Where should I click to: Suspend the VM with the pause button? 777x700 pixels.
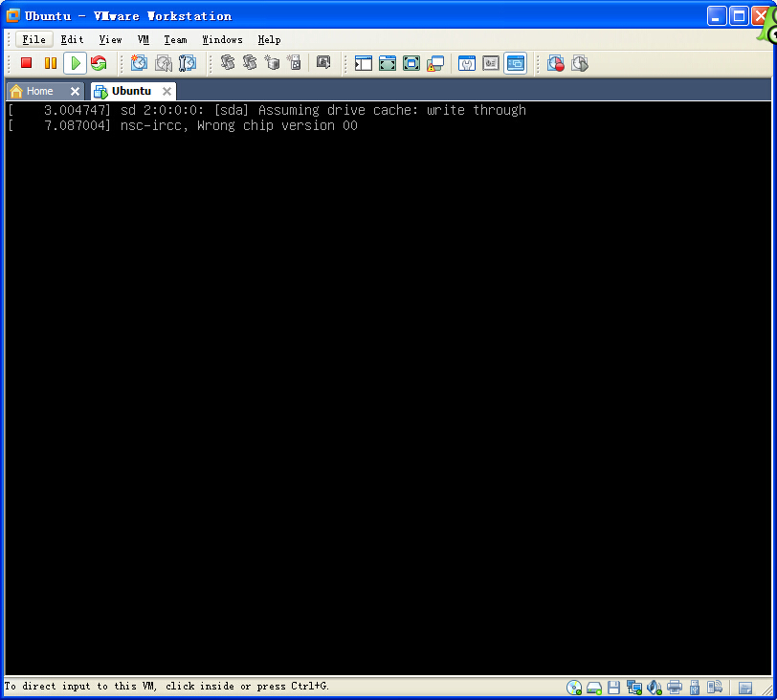tap(51, 63)
